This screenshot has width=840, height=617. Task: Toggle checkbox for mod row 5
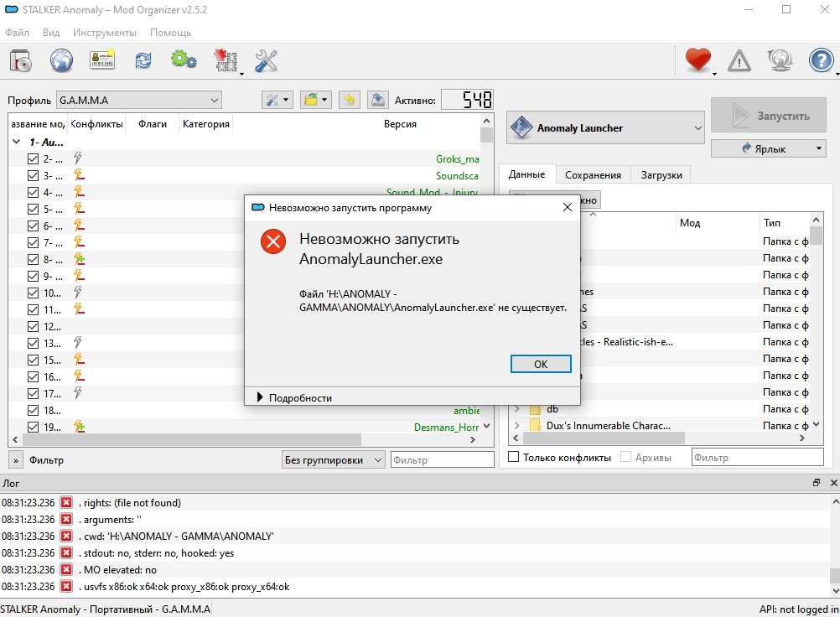[x=34, y=209]
